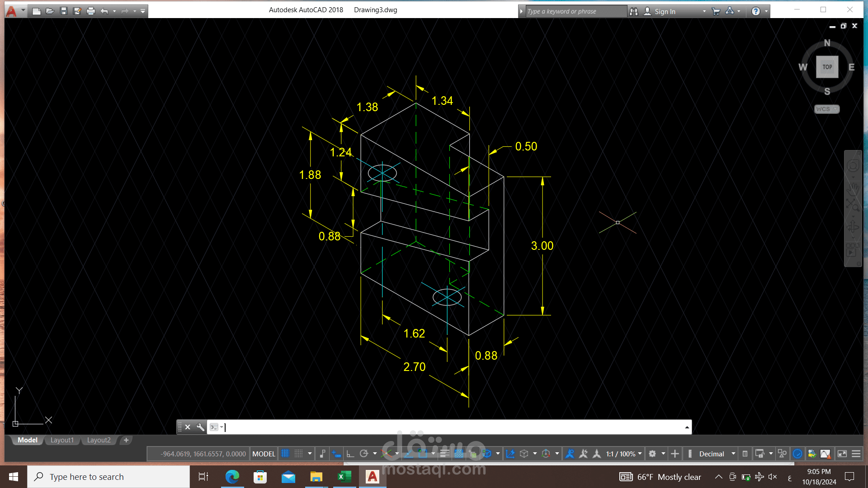Image resolution: width=868 pixels, height=488 pixels.
Task: Undo the last action
Action: point(104,11)
